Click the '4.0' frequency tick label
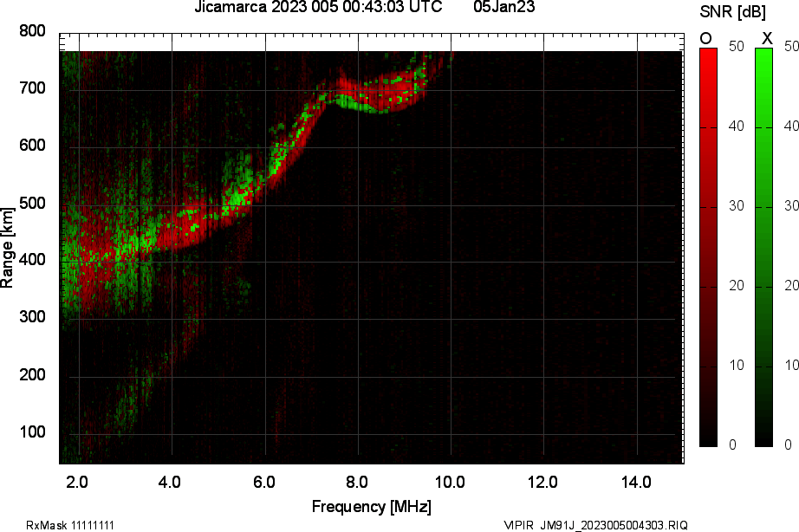 pyautogui.click(x=170, y=482)
